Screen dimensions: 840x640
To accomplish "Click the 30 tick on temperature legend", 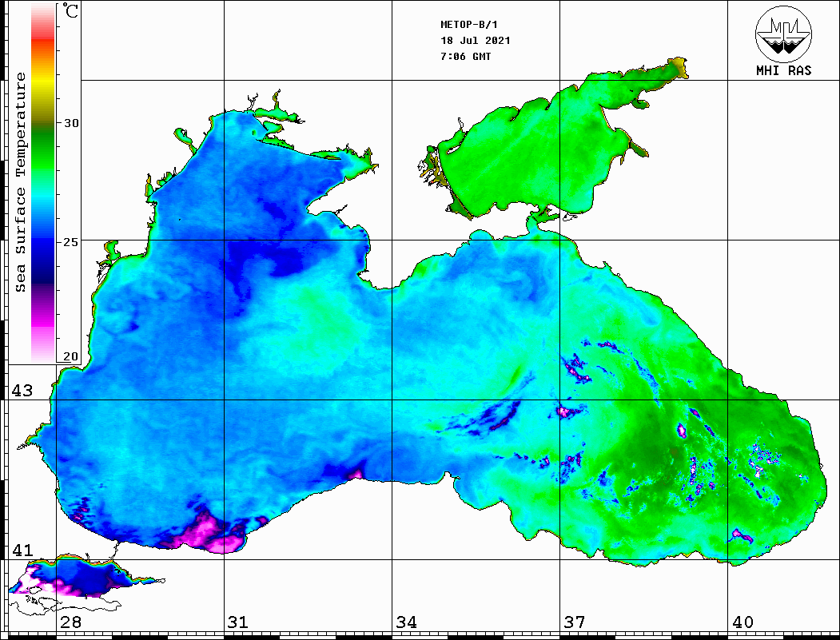I will 71,123.
